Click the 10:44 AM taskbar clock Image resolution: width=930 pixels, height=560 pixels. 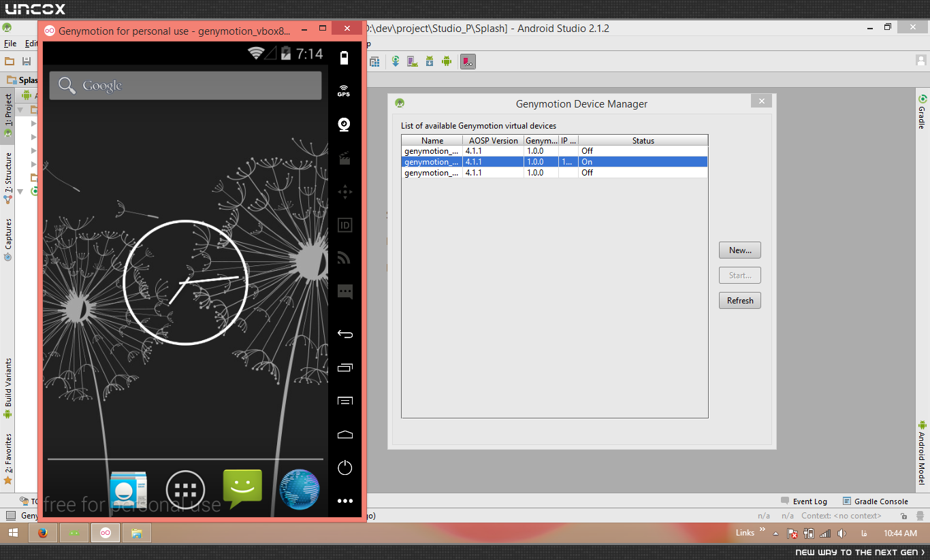(900, 533)
